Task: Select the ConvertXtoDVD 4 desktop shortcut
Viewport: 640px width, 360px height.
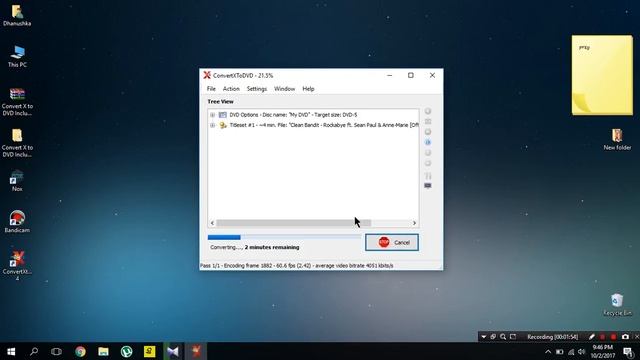Action: pyautogui.click(x=17, y=266)
